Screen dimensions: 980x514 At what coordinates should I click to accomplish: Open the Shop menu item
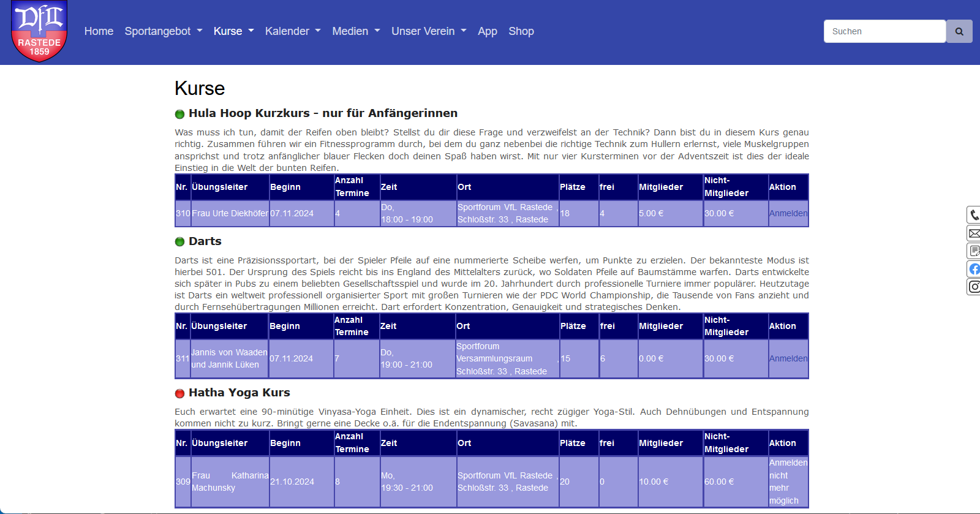[521, 31]
